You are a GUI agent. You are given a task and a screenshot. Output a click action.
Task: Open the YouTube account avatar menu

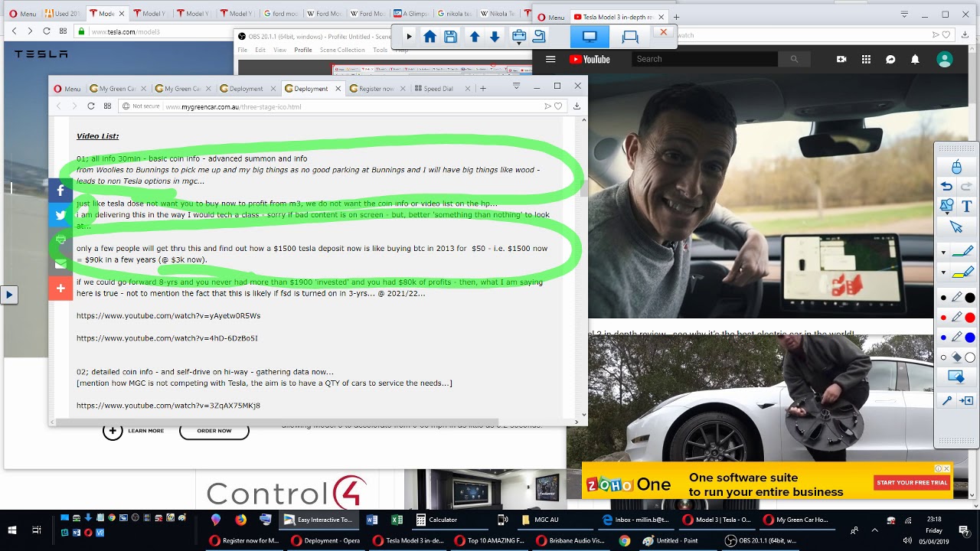945,59
